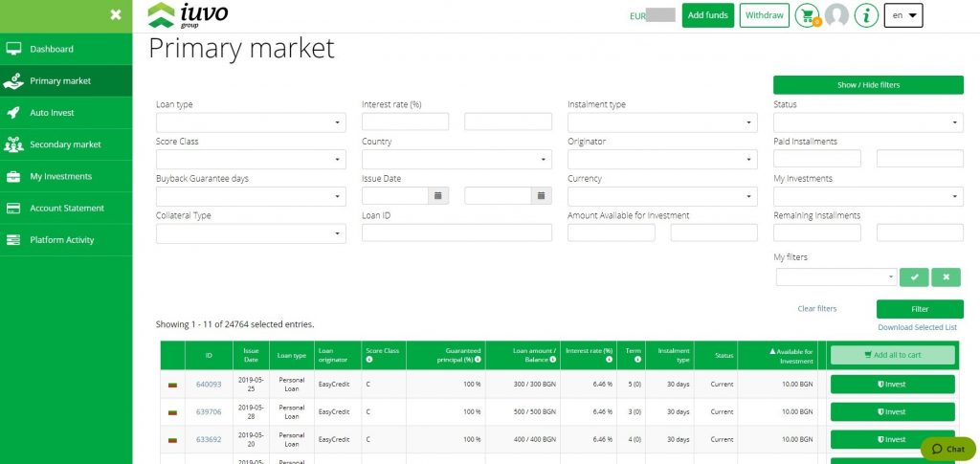The image size is (980, 464).
Task: Click the Add funds button
Action: pyautogui.click(x=708, y=15)
